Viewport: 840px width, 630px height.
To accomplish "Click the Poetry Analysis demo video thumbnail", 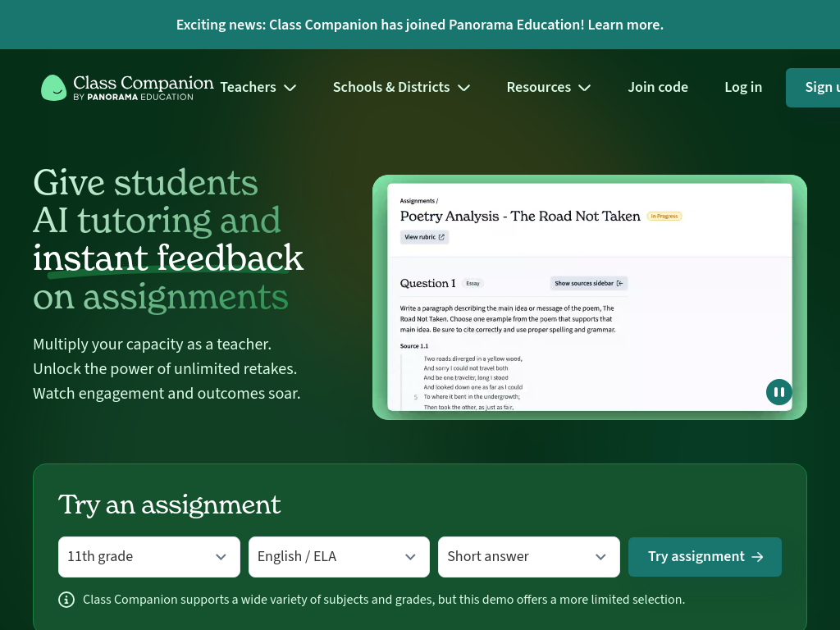I will (x=589, y=297).
